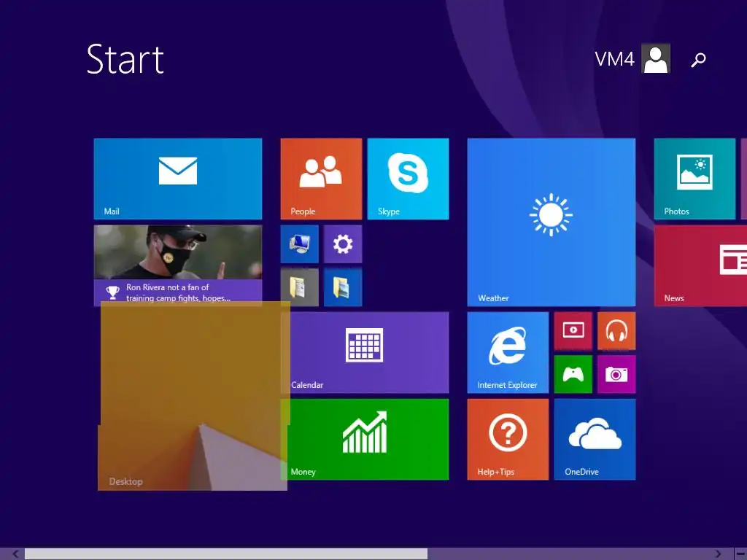Click the VM4 user account picture
747x560 pixels.
656,58
